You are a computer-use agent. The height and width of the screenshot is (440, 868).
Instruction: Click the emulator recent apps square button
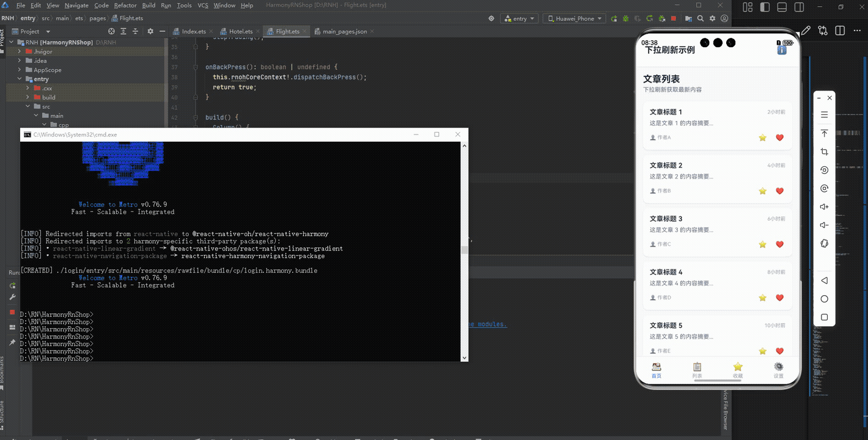[x=824, y=317]
